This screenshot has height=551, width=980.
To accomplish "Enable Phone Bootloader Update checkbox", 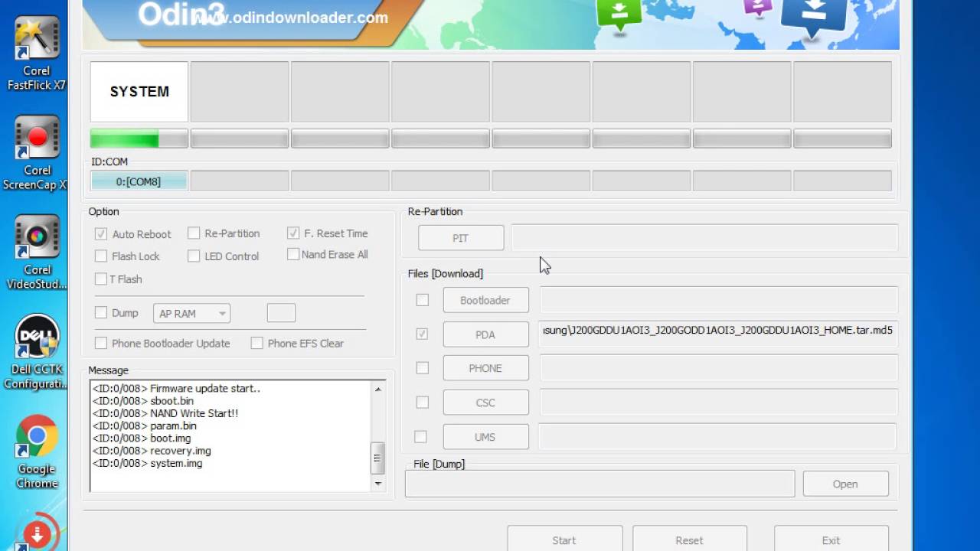I will (101, 344).
